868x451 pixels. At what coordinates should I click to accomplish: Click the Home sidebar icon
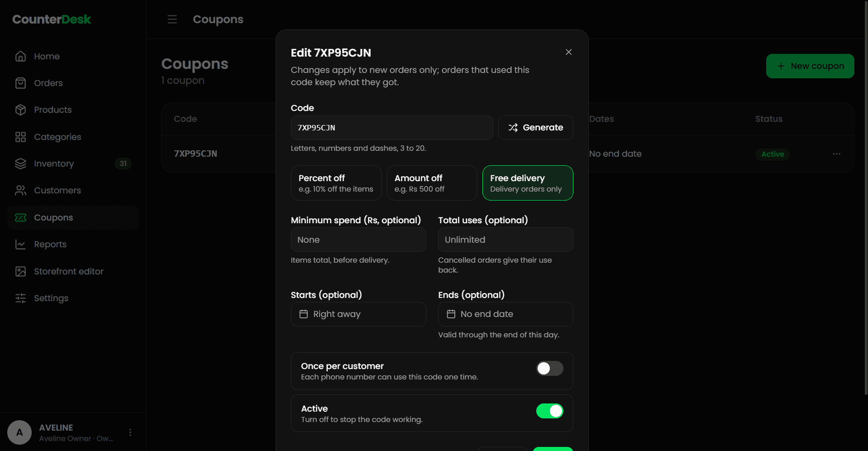click(20, 56)
